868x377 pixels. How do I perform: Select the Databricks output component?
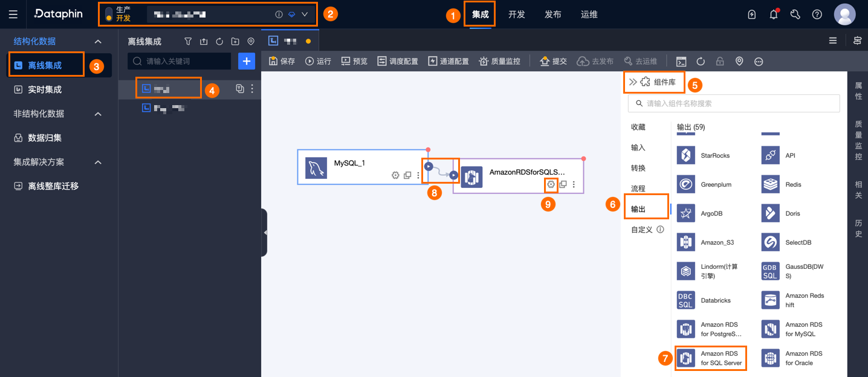pyautogui.click(x=704, y=300)
